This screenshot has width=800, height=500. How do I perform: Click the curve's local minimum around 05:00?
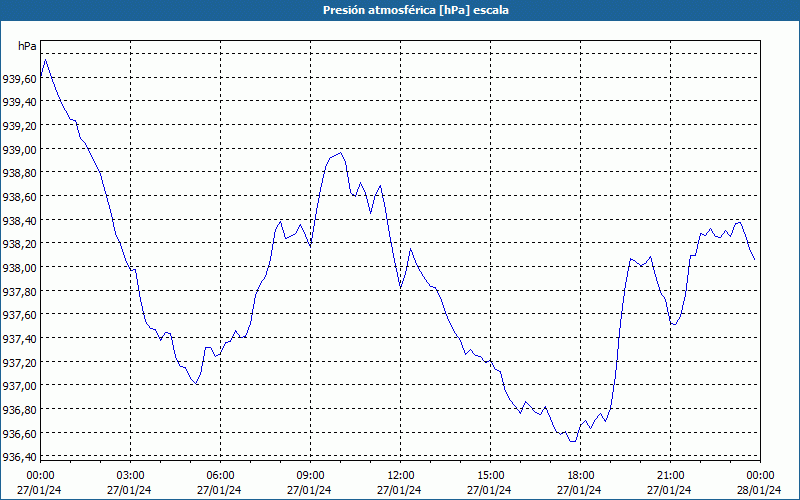click(195, 383)
